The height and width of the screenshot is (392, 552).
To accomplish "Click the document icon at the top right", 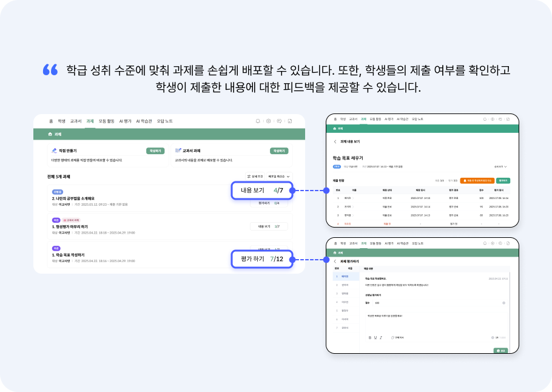I will 289,121.
